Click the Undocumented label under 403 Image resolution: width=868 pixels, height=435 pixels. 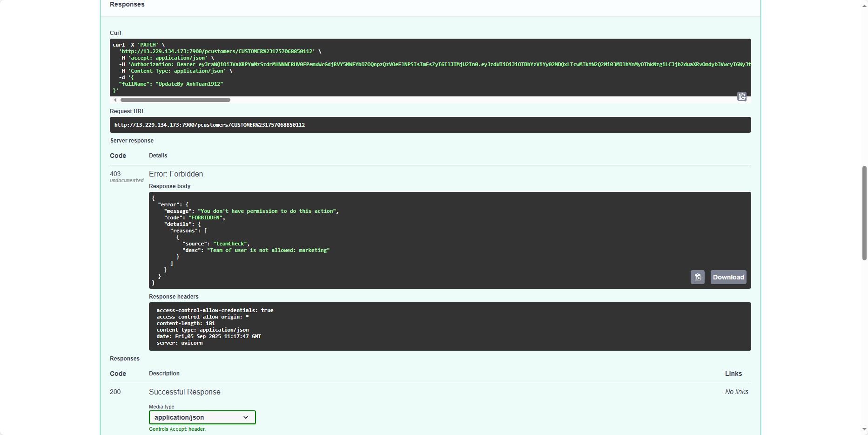coord(127,181)
